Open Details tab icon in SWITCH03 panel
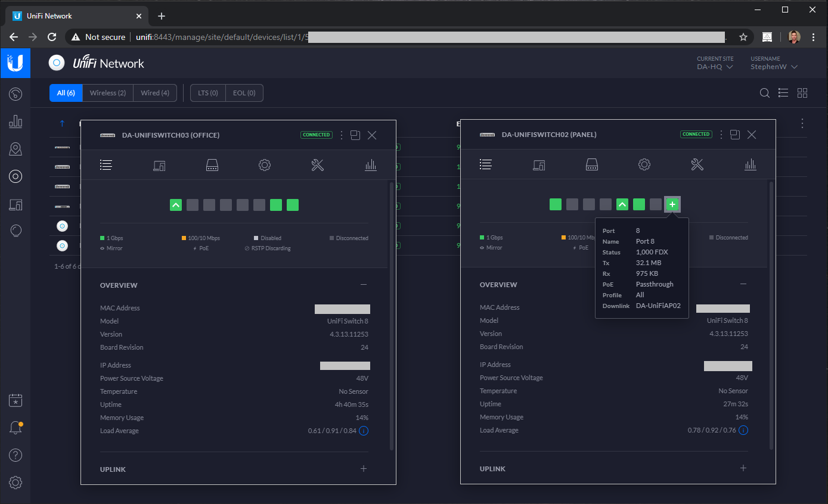Viewport: 828px width, 504px height. (106, 165)
